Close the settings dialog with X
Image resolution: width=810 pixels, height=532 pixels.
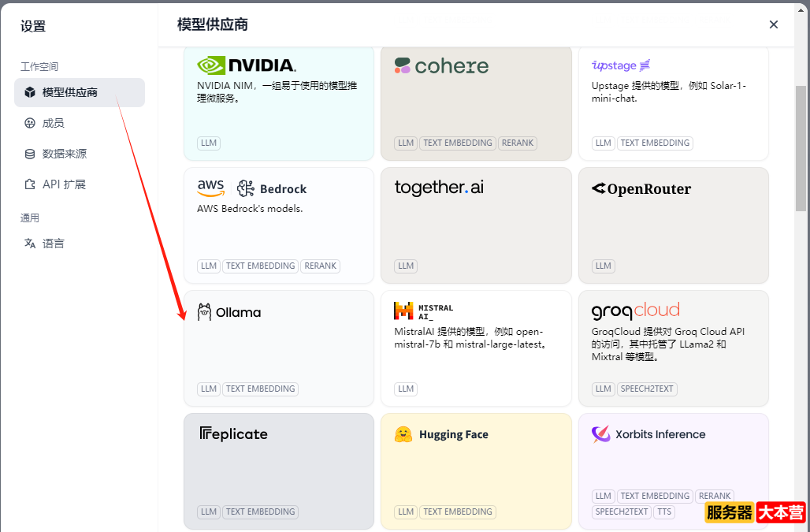(x=774, y=24)
